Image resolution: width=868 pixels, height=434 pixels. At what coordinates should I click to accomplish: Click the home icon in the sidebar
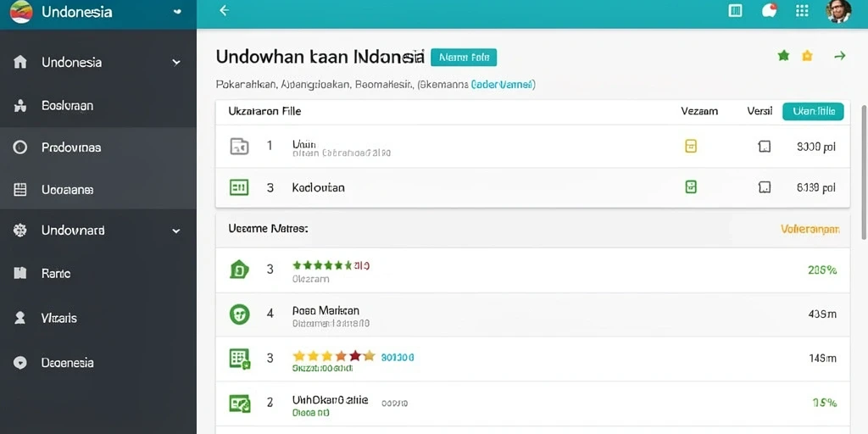20,62
